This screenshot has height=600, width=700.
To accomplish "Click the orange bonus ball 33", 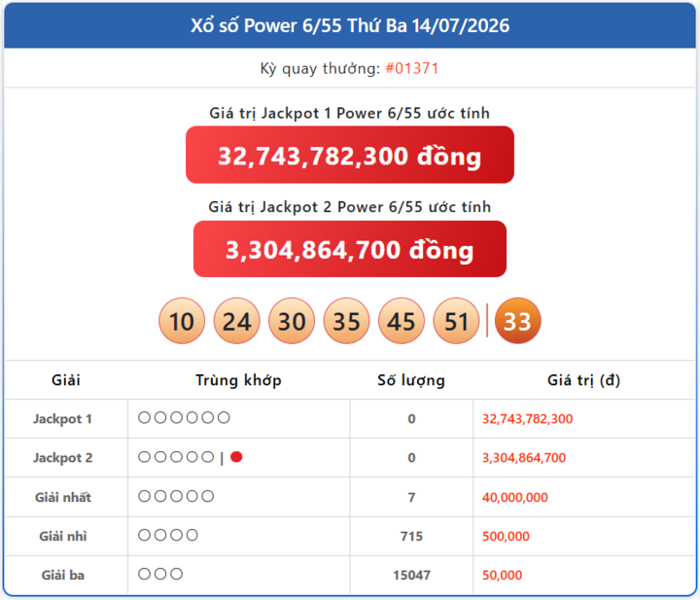I will [518, 321].
